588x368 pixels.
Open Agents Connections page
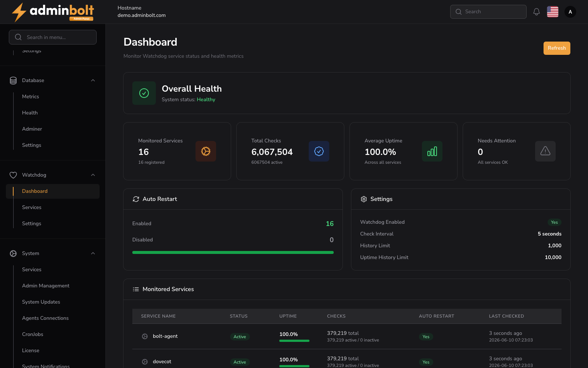pos(45,318)
